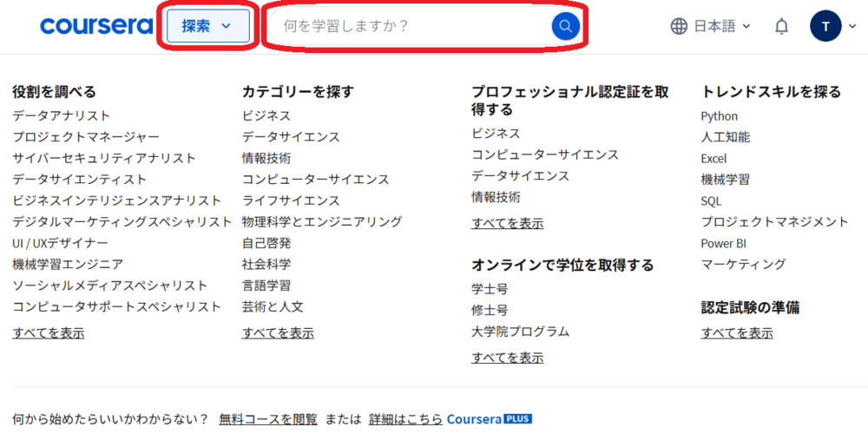Click the 役割を調べる heading
Screen dimensions: 868x440
(x=54, y=91)
